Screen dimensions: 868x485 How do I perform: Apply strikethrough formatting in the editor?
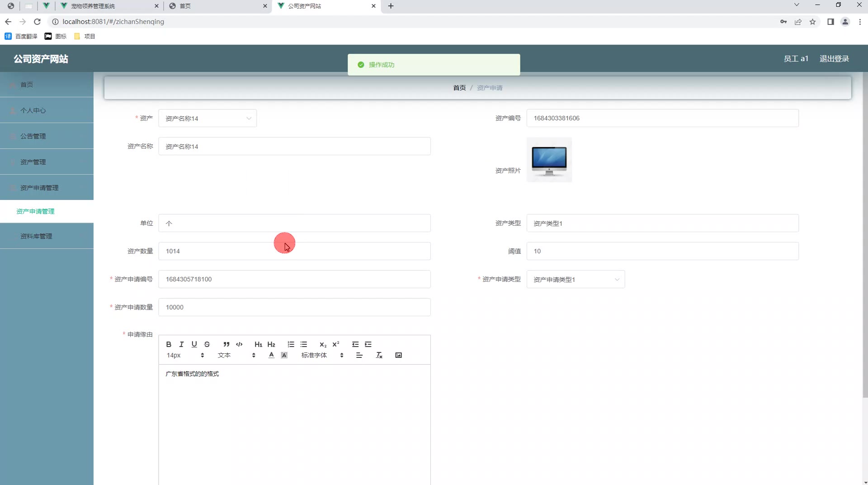coord(207,344)
